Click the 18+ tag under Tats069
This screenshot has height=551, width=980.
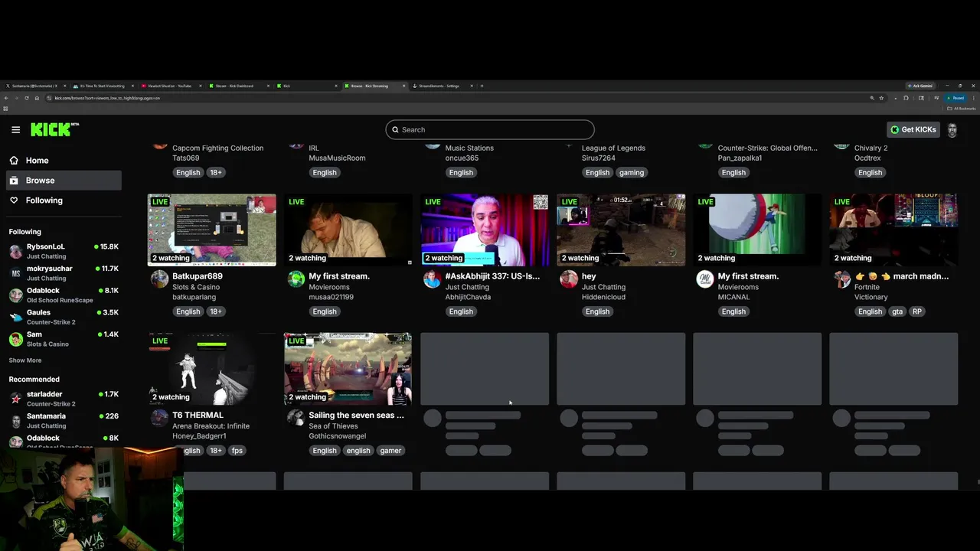216,173
